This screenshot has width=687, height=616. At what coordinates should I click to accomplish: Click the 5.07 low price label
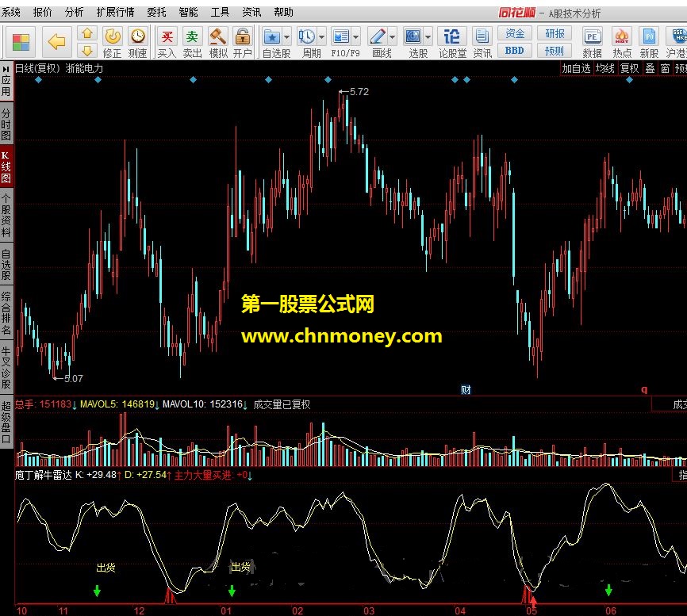tap(74, 379)
